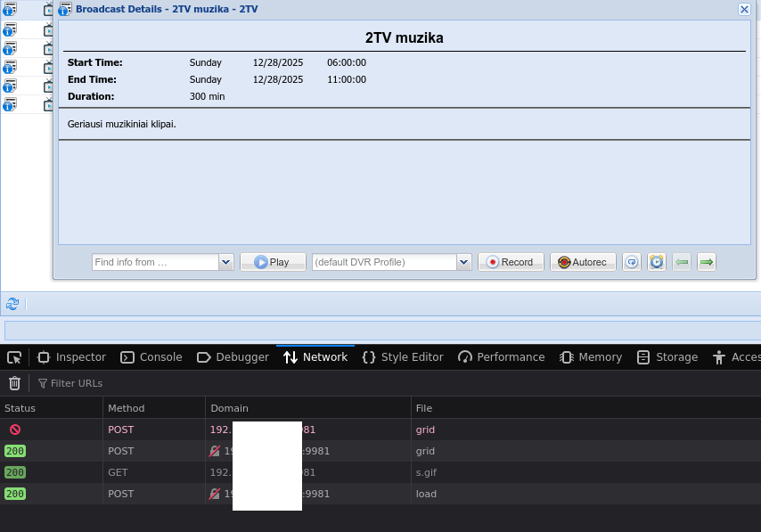Open the Find info from dropdown arrow
Screen dimensions: 761x532
pyautogui.click(x=225, y=262)
